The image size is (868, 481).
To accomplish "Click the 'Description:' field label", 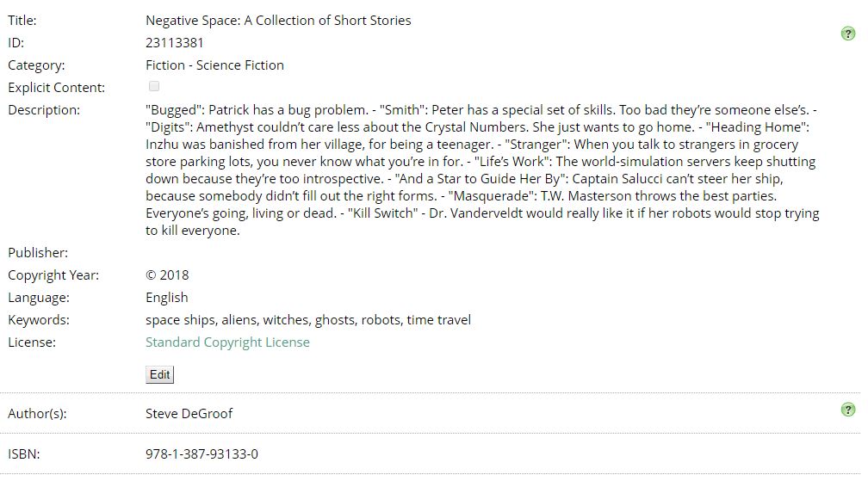I will pyautogui.click(x=44, y=110).
